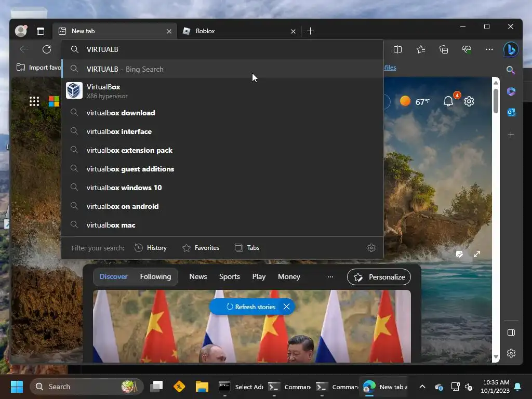This screenshot has width=532, height=399.
Task: Toggle the sidebar visibility icon at bottom
Action: click(511, 332)
